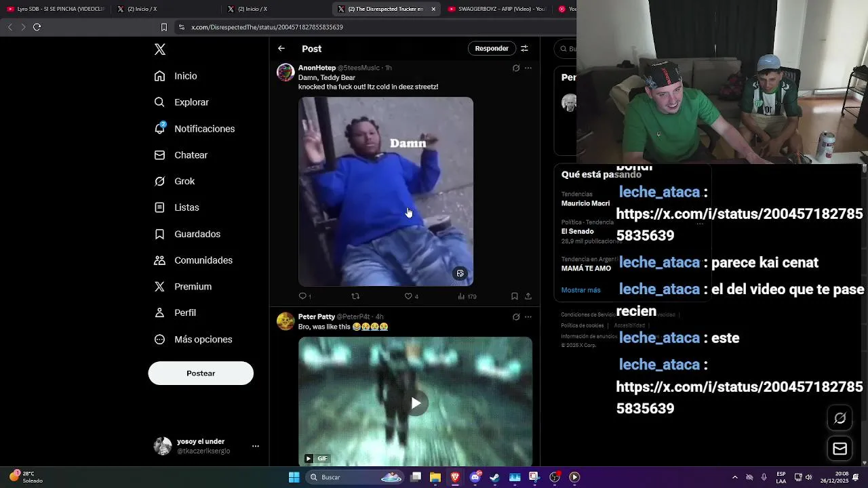The height and width of the screenshot is (488, 868).
Task: Click the browser address bar URL
Action: pyautogui.click(x=267, y=27)
